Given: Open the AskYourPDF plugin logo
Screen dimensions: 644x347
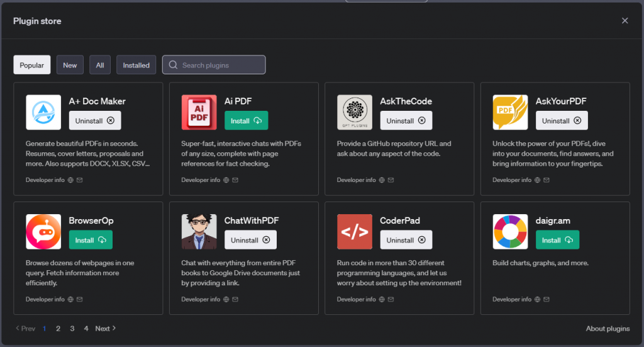Looking at the screenshot, I should pyautogui.click(x=511, y=112).
